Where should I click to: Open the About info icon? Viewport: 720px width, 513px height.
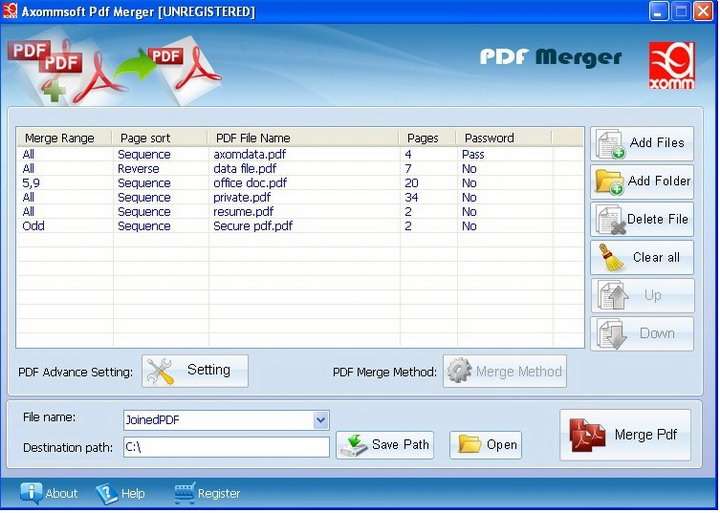[x=31, y=493]
